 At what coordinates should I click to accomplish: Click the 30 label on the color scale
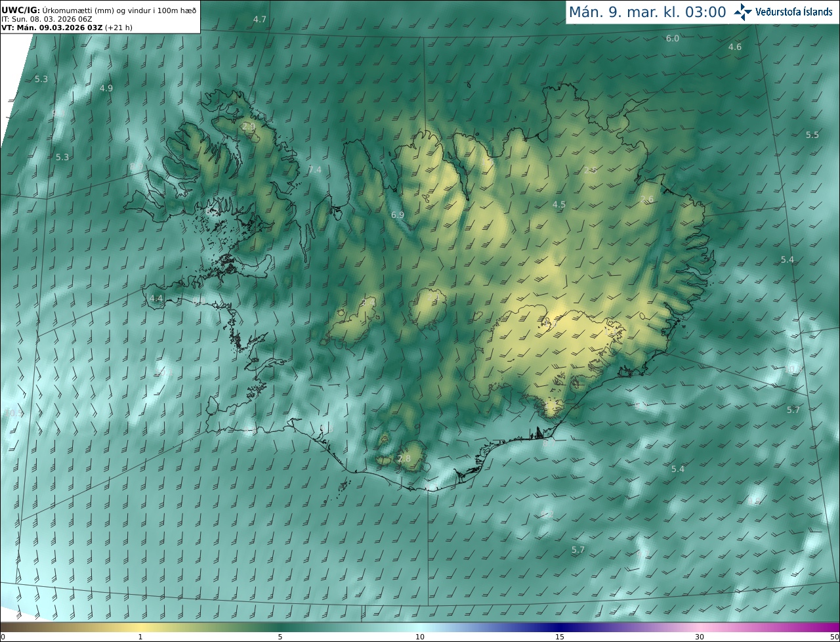click(700, 637)
